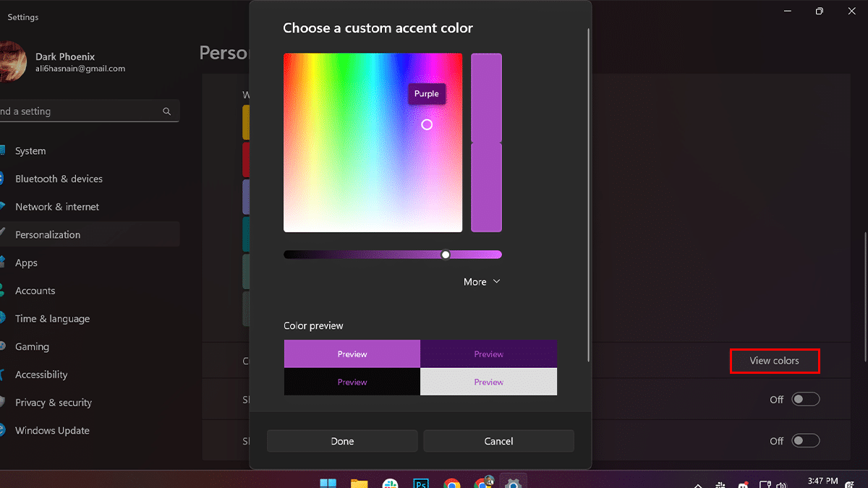The width and height of the screenshot is (868, 488).
Task: Click the View colors button
Action: (774, 361)
